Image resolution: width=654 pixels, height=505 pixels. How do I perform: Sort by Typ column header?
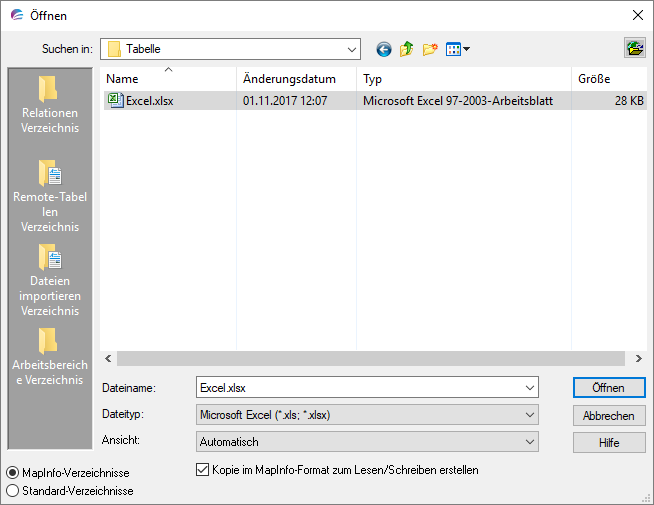coord(464,79)
